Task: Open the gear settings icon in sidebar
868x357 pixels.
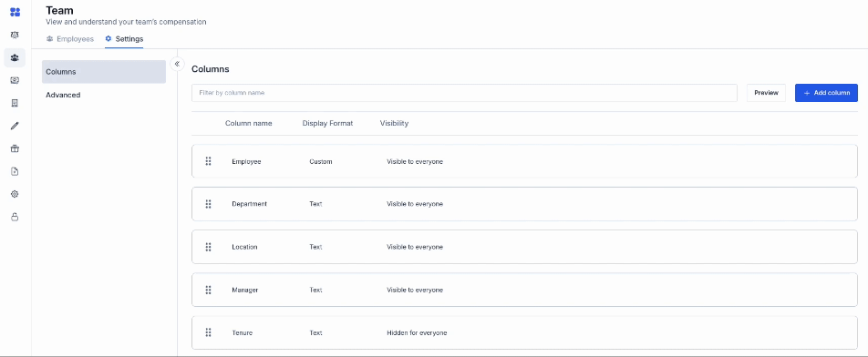Action: point(15,194)
